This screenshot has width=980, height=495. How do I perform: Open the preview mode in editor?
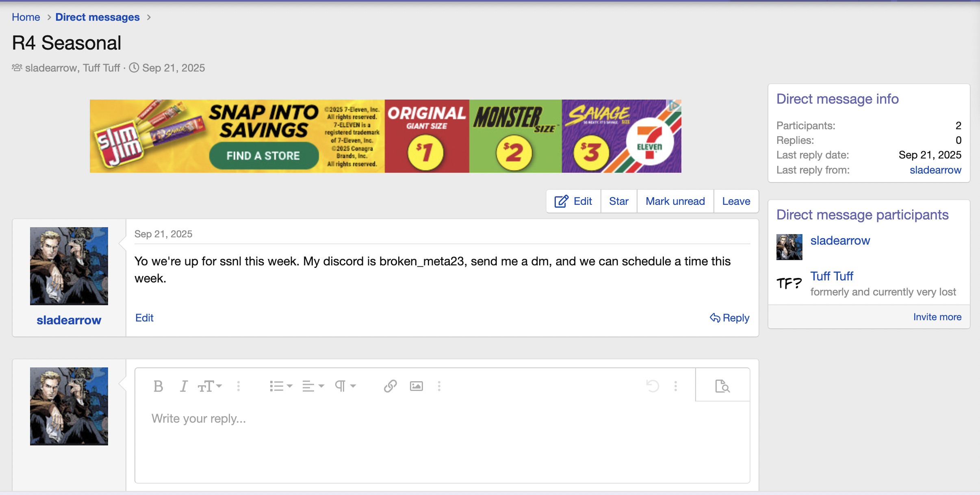(x=722, y=386)
